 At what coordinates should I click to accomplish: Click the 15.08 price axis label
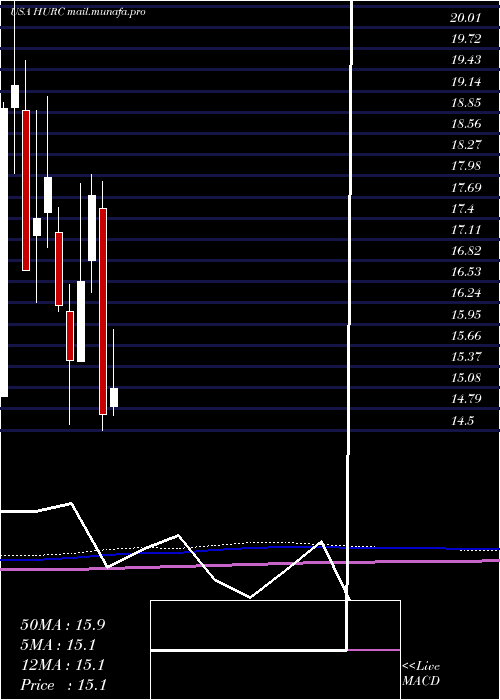[x=466, y=378]
